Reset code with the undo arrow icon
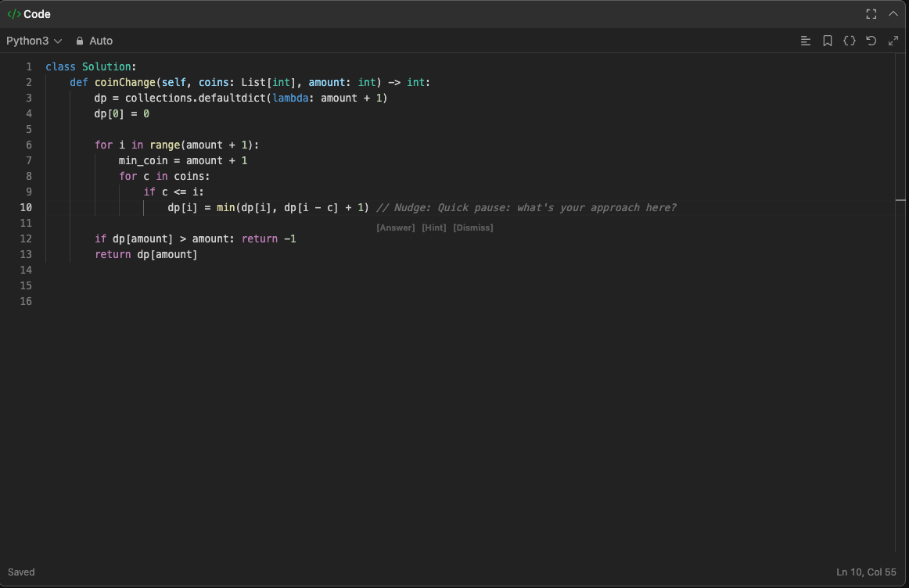 871,41
